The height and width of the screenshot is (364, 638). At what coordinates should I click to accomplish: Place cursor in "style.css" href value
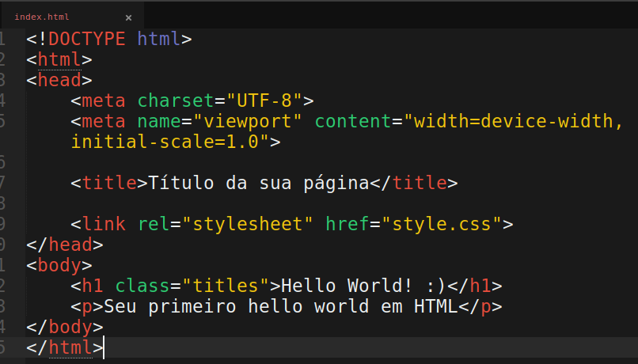coord(447,224)
